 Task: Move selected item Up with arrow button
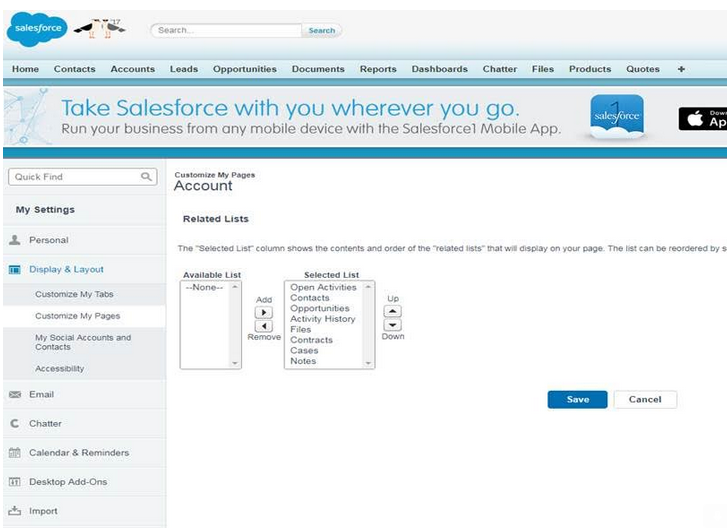[393, 311]
